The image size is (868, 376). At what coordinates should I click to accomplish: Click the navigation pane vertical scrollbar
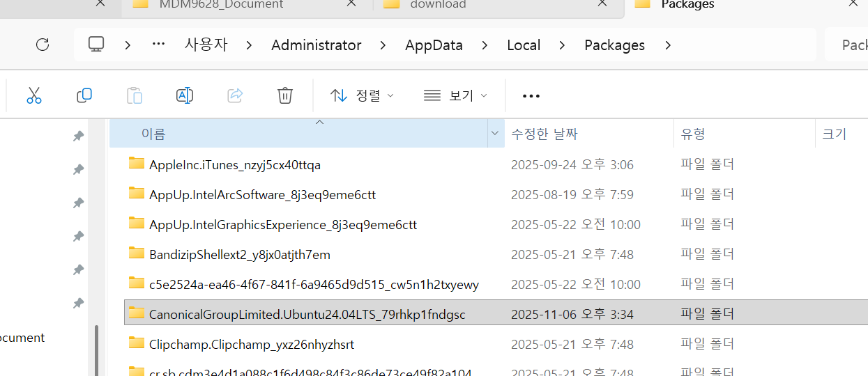pos(97,350)
